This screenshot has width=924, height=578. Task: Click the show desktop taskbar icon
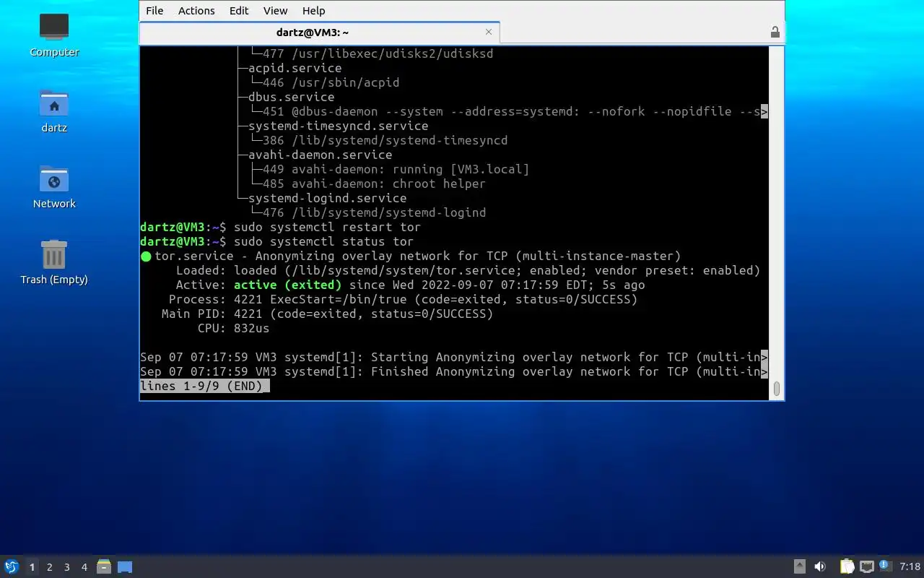point(124,566)
